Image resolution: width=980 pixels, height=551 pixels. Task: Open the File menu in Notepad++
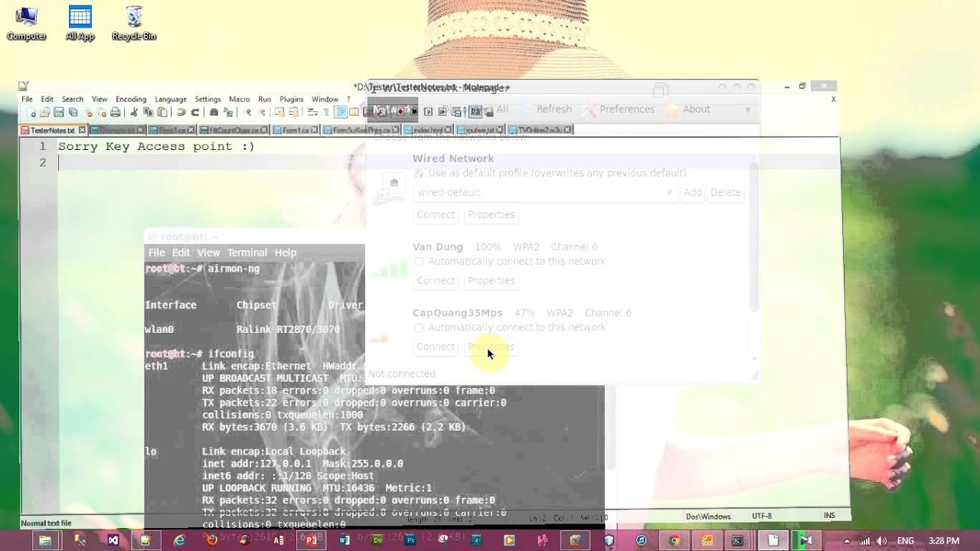27,99
